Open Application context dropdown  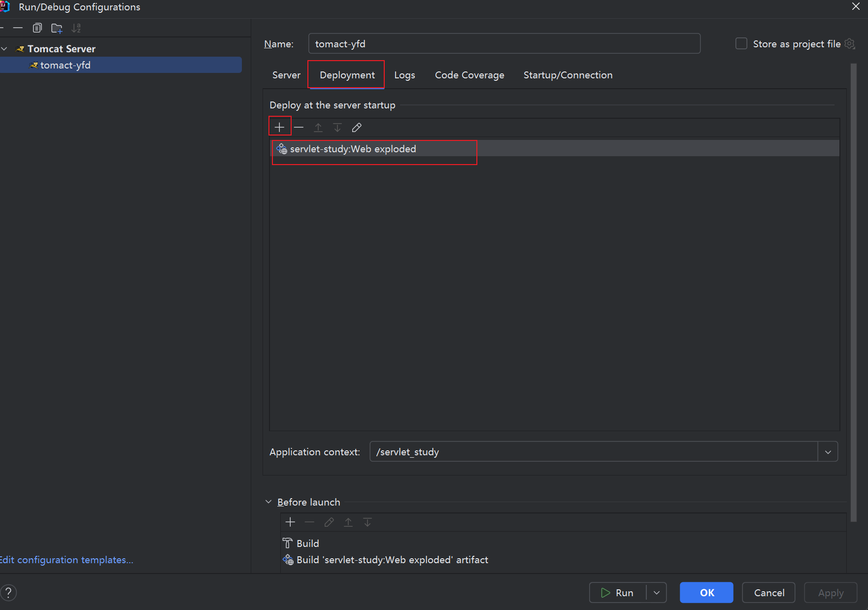[x=828, y=452]
